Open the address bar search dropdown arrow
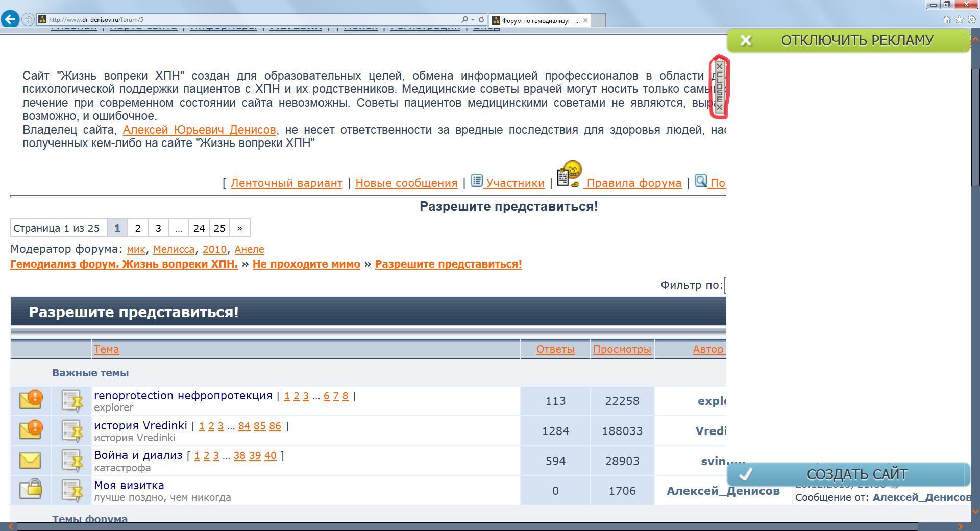Screen dimensions: 980x531 point(473,19)
